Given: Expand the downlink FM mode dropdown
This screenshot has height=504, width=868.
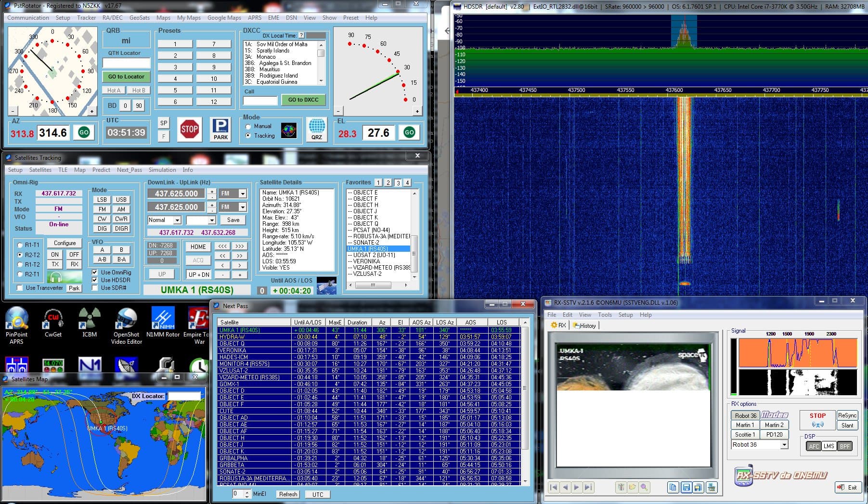Looking at the screenshot, I should pos(243,194).
